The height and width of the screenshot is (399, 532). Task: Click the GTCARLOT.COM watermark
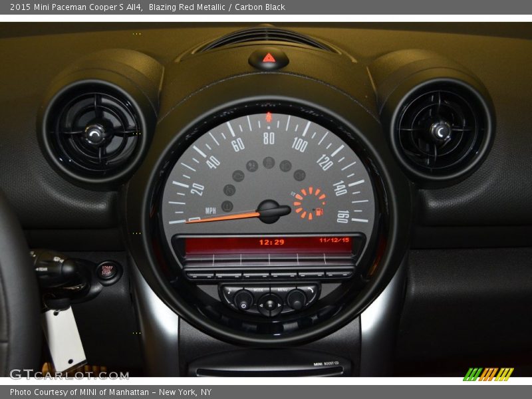pos(69,374)
